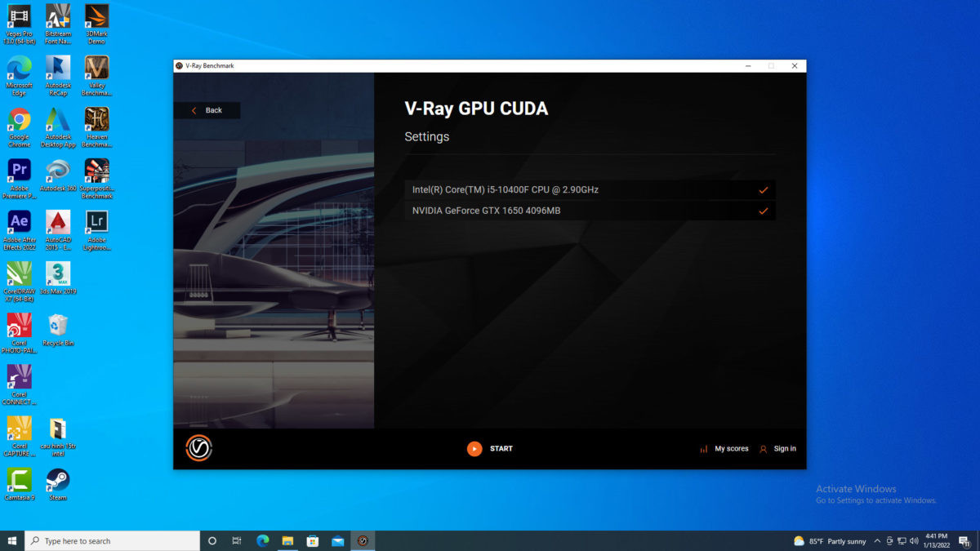Click the V-Ray logo at bottom left
980x551 pixels.
point(198,448)
